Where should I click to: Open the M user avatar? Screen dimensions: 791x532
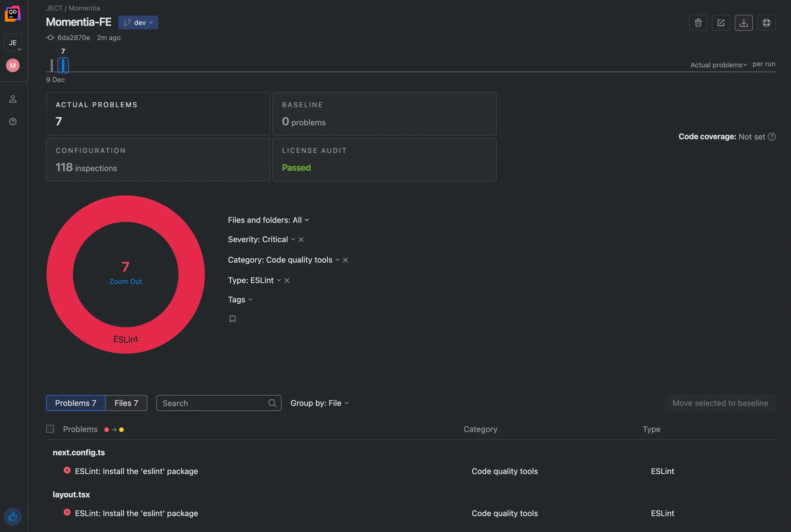[13, 65]
